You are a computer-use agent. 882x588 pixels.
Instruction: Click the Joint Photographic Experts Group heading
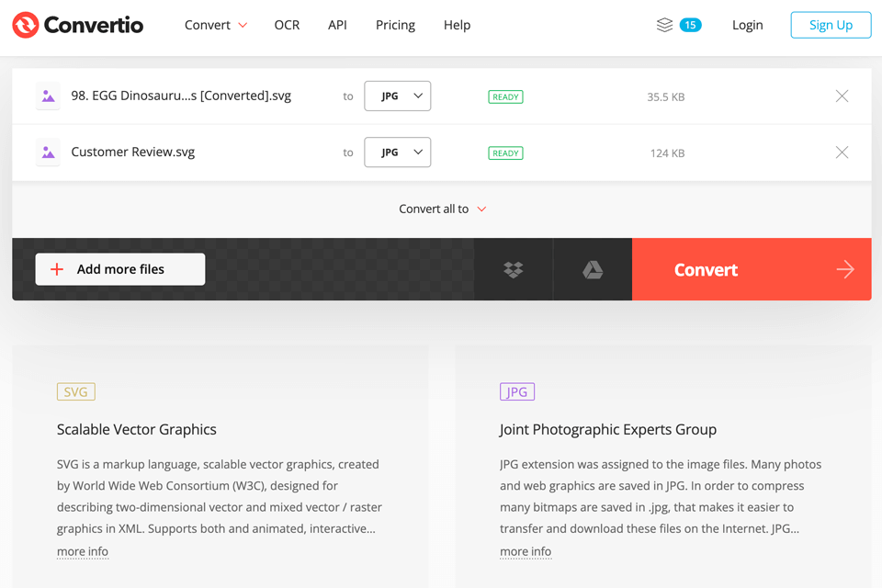(608, 429)
